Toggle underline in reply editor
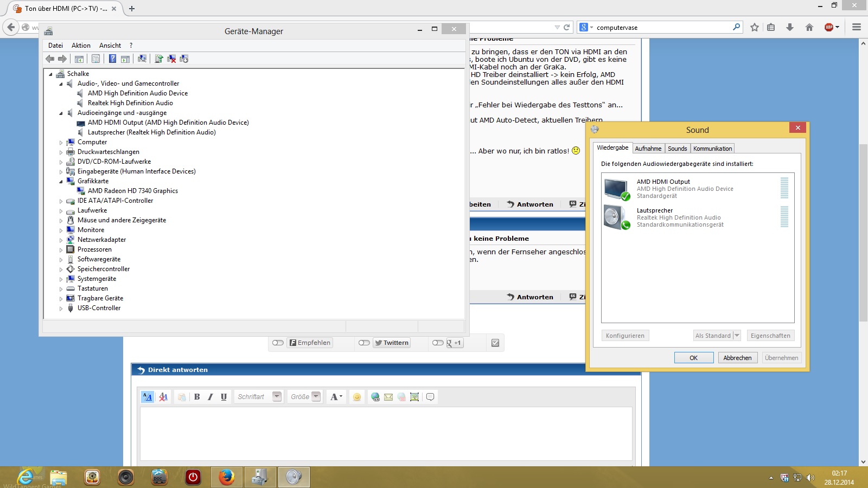The width and height of the screenshot is (868, 488). coord(224,397)
